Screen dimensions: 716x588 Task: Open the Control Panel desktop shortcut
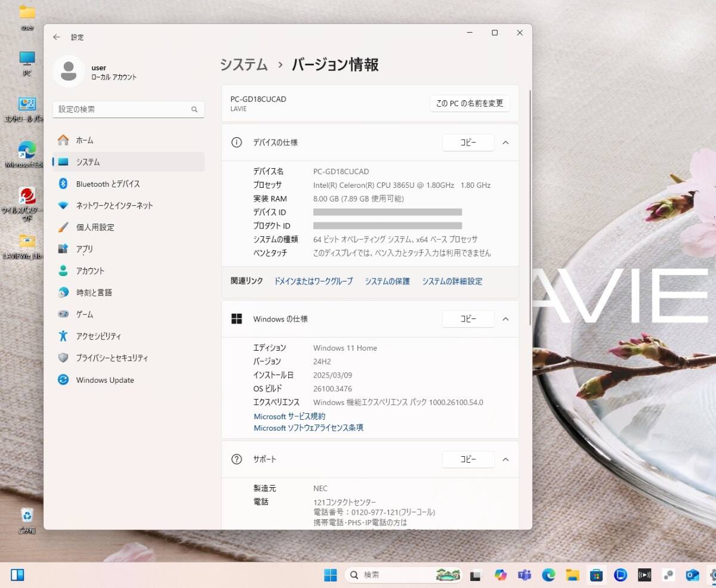point(25,109)
